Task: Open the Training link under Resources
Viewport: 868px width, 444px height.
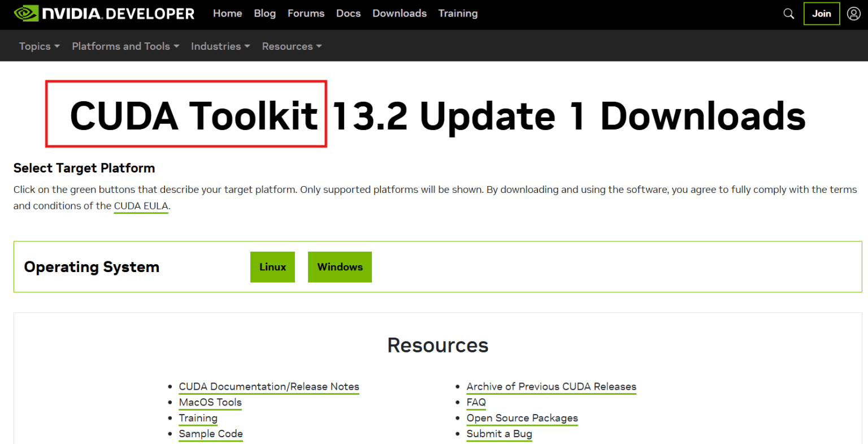Action: coord(198,419)
